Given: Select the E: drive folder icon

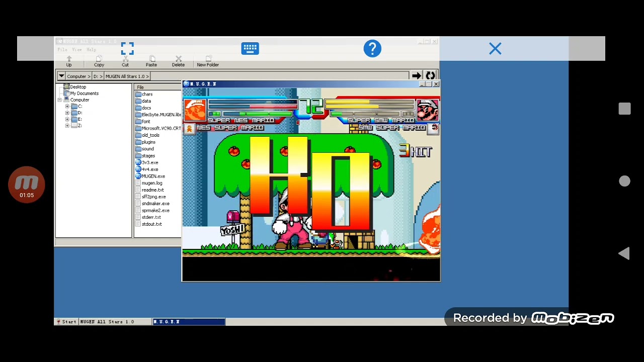Looking at the screenshot, I should click(x=74, y=119).
